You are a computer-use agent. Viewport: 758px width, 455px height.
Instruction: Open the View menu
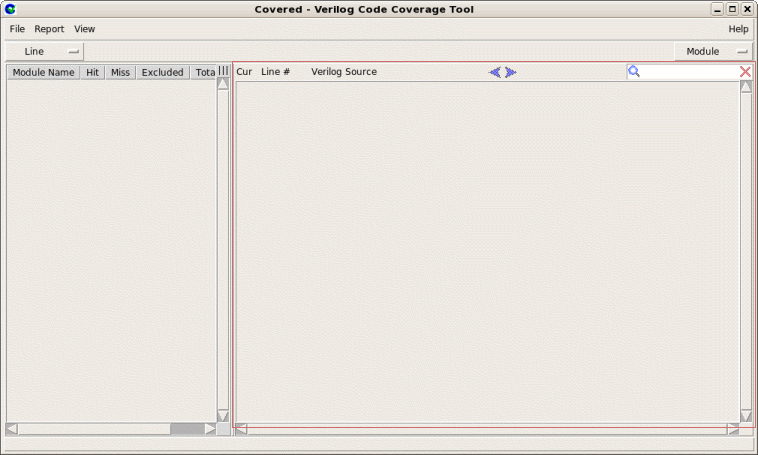pyautogui.click(x=84, y=29)
